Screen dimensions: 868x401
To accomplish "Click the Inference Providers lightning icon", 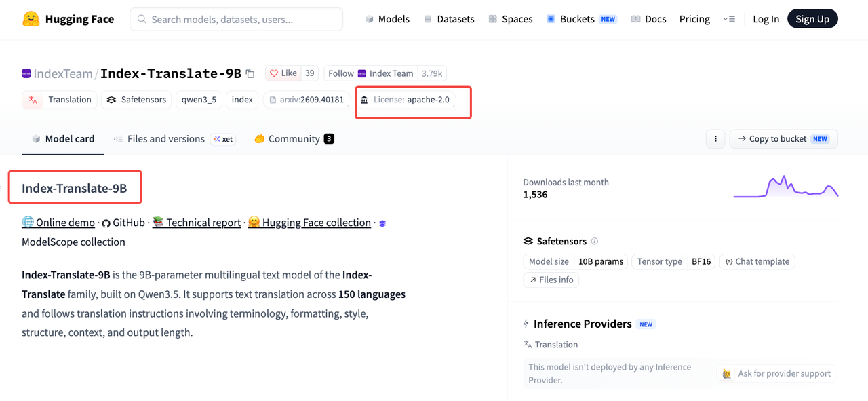I will (526, 324).
